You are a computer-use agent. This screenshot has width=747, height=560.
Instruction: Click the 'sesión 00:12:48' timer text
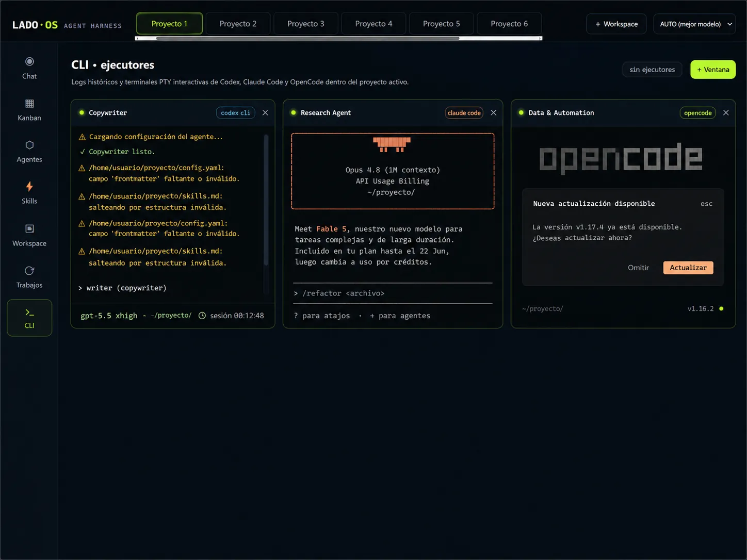pos(237,316)
